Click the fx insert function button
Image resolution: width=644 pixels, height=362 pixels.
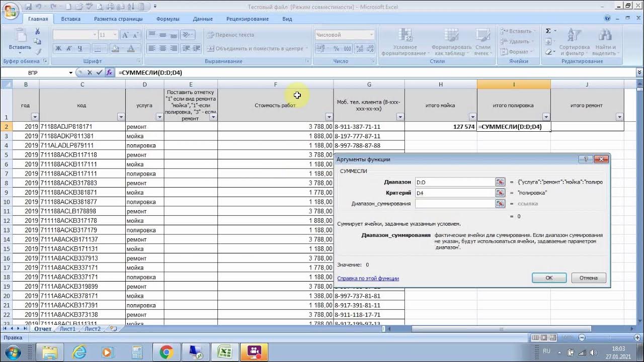coord(109,73)
